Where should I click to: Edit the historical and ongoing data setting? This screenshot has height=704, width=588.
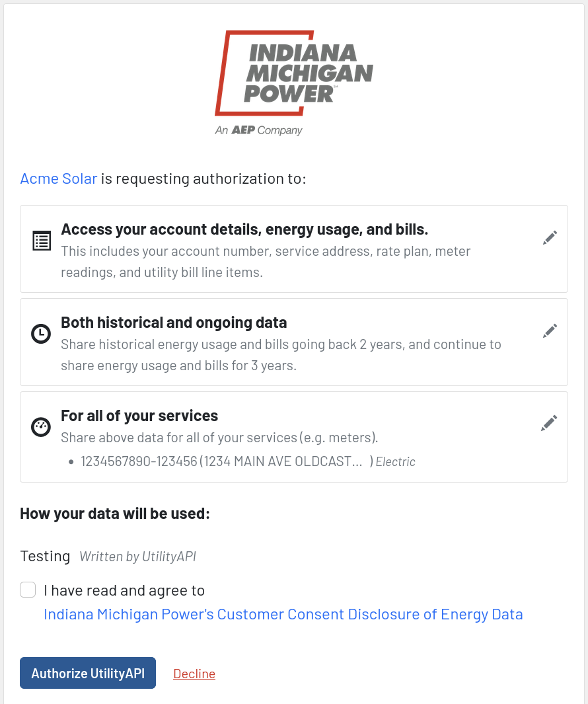[550, 331]
